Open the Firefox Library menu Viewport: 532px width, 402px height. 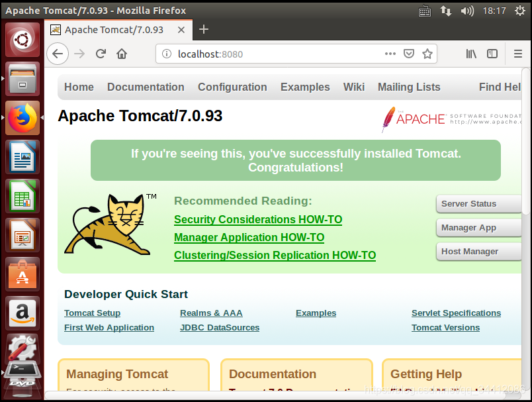471,54
